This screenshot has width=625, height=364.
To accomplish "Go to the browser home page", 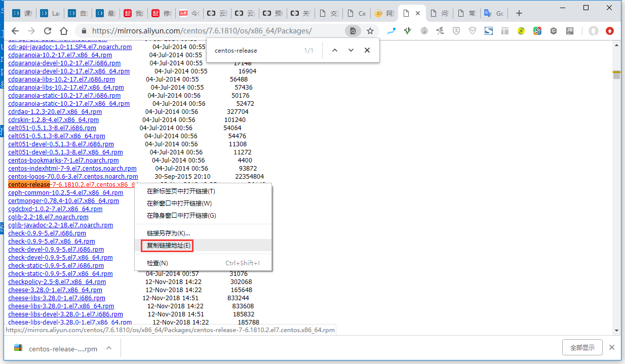I will click(x=64, y=31).
